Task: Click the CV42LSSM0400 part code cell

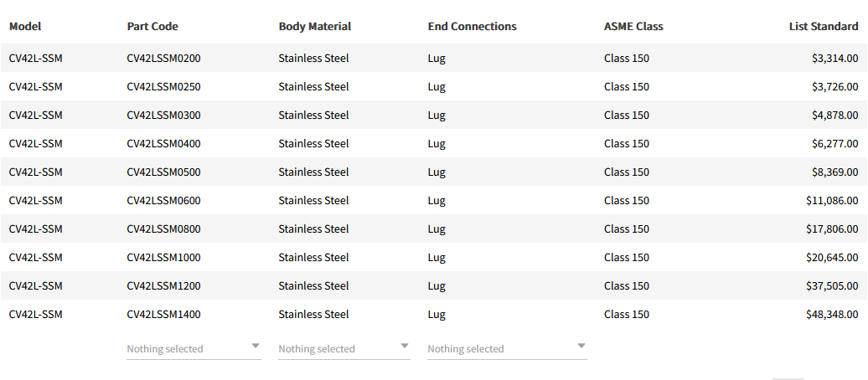Action: point(163,144)
